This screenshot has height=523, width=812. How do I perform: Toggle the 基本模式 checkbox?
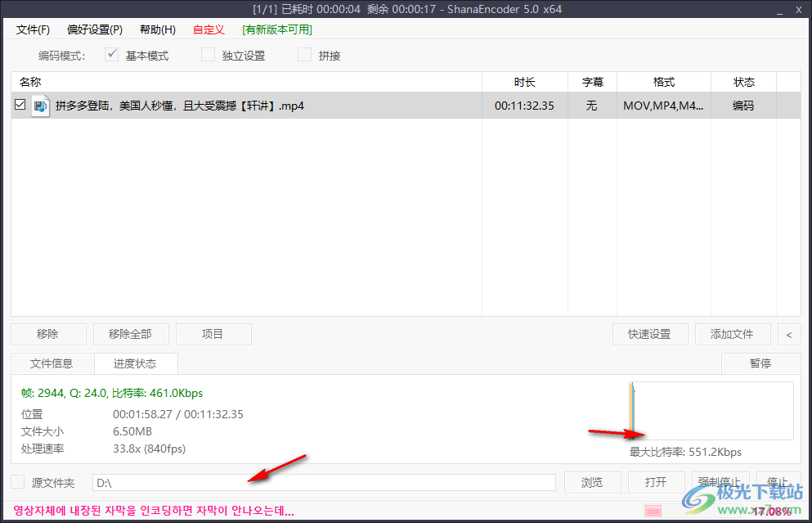tap(111, 55)
